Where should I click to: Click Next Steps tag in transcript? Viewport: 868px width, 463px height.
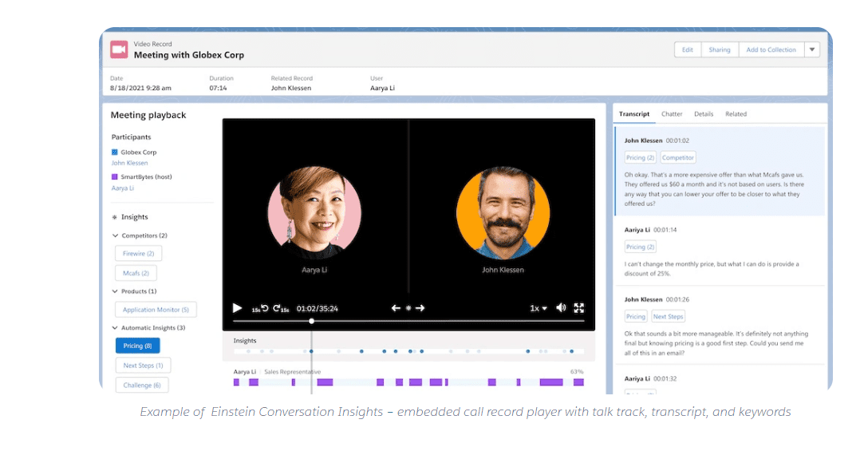tap(669, 317)
